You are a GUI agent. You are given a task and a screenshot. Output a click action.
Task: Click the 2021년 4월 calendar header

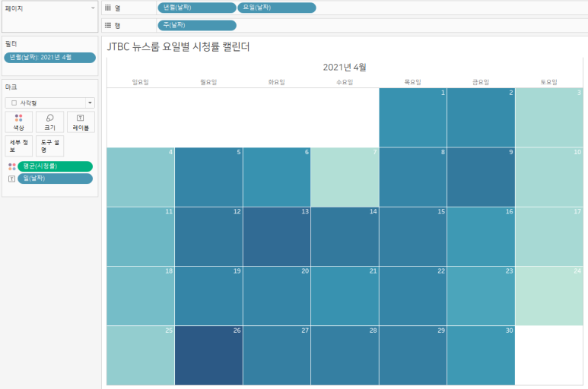[x=345, y=68]
